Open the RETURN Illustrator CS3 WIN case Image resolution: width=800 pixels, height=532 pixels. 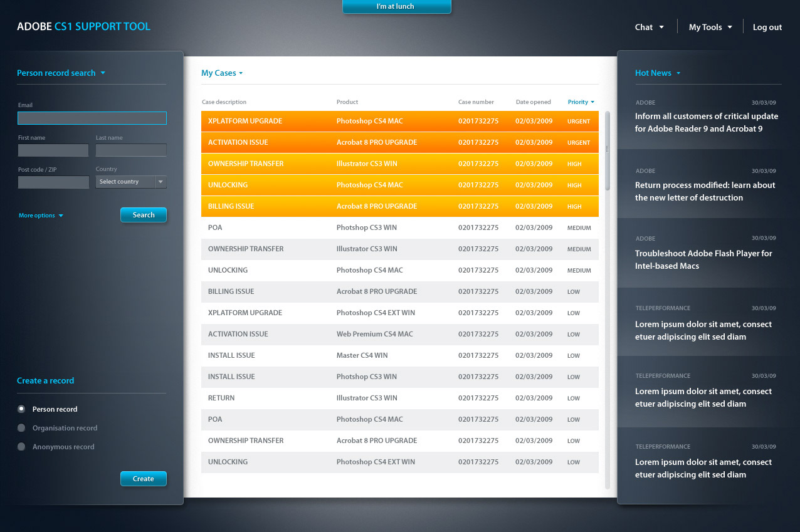(x=400, y=398)
